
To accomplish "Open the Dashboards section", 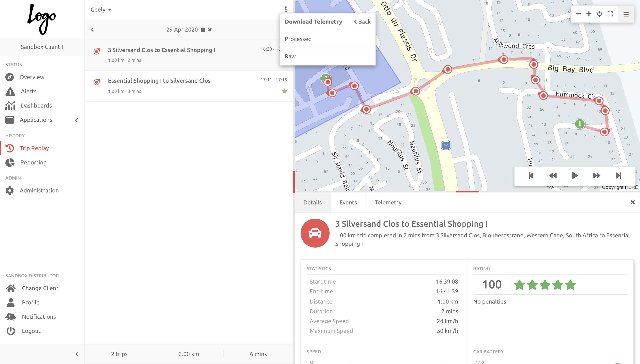I will [x=36, y=105].
